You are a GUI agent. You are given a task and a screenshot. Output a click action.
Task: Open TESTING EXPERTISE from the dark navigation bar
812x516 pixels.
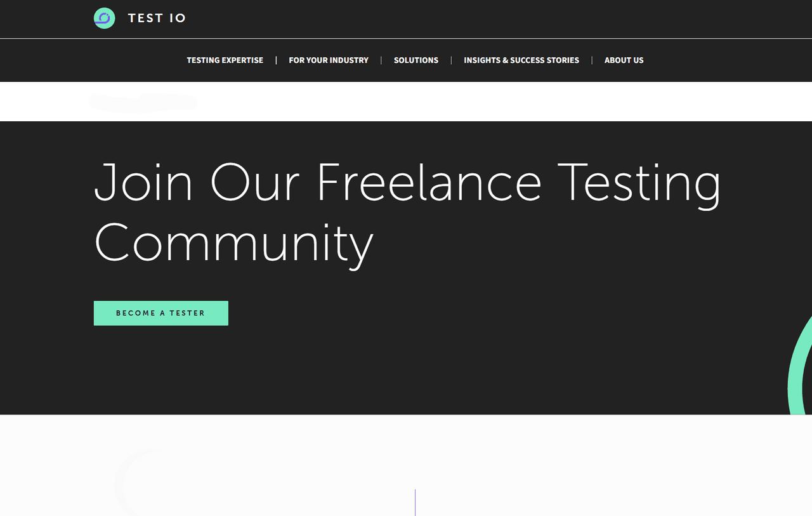tap(225, 60)
